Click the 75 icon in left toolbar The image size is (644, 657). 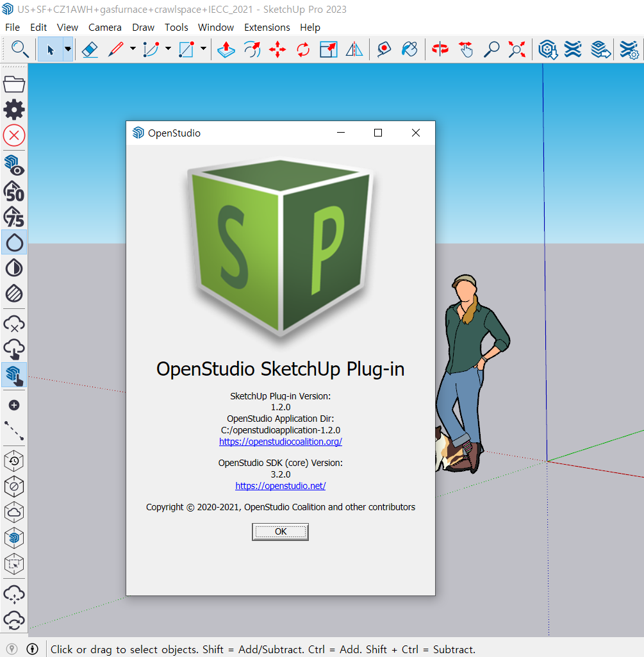14,217
